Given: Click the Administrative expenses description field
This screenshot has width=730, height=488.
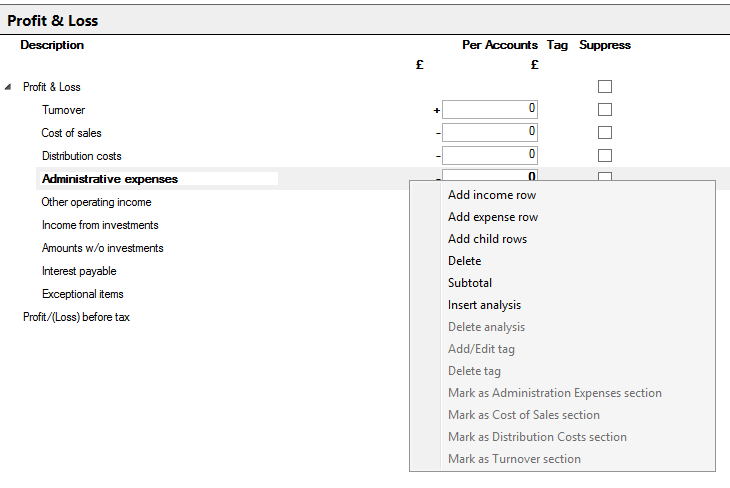Looking at the screenshot, I should click(157, 179).
